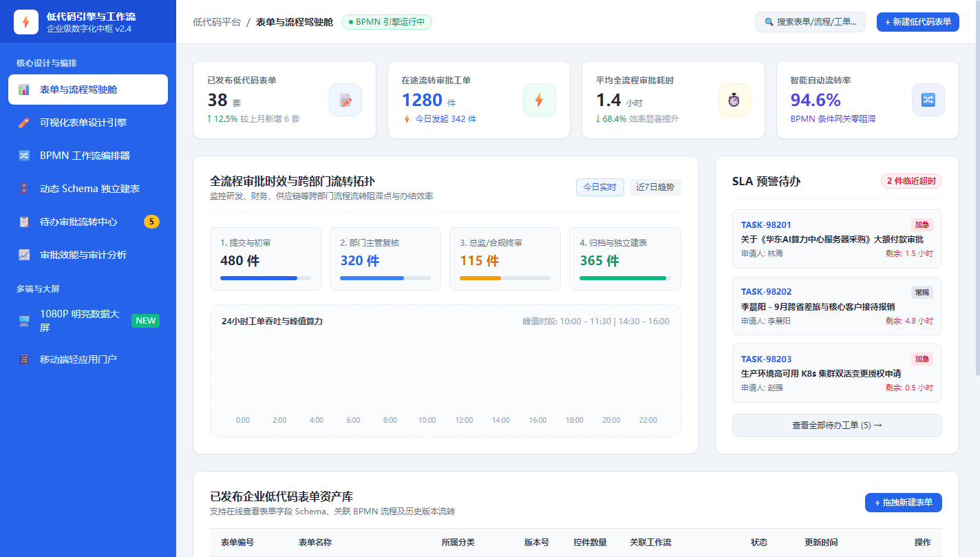The height and width of the screenshot is (557, 980).
Task: Click the clipboard icon beside 待办审批流转中心
Action: (x=24, y=222)
